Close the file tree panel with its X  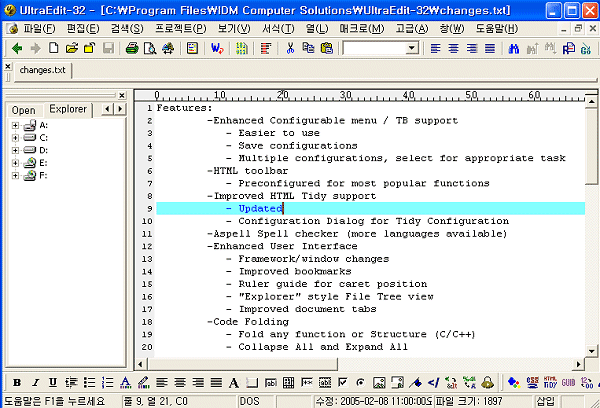(122, 95)
